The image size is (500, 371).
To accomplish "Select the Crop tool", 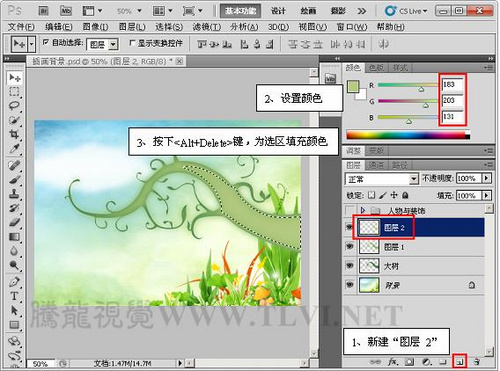I will point(15,134).
